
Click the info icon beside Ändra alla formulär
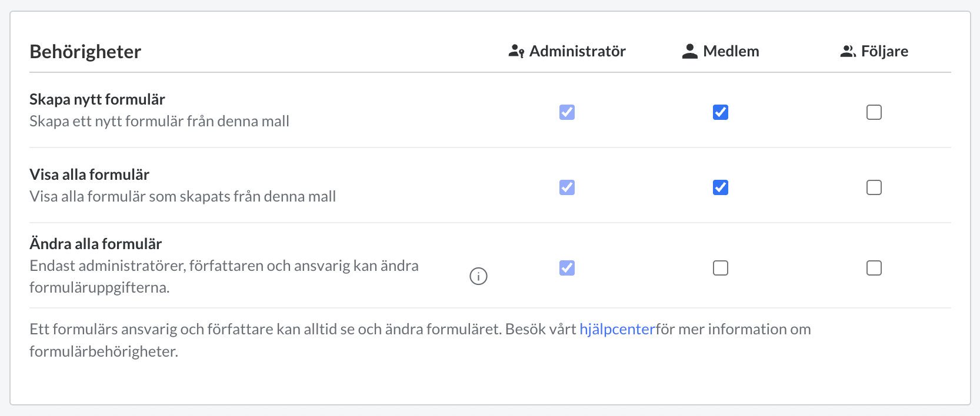[x=478, y=276]
